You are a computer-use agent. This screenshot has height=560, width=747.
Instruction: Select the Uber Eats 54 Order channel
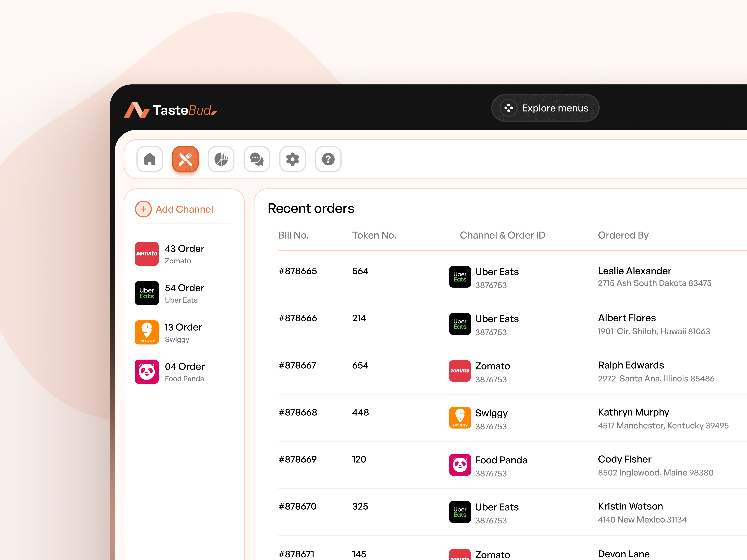[x=170, y=293]
